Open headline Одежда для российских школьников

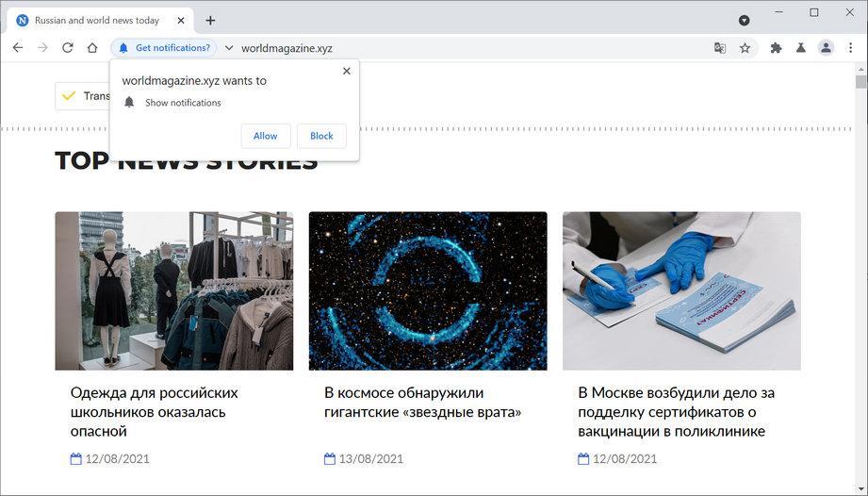[154, 412]
